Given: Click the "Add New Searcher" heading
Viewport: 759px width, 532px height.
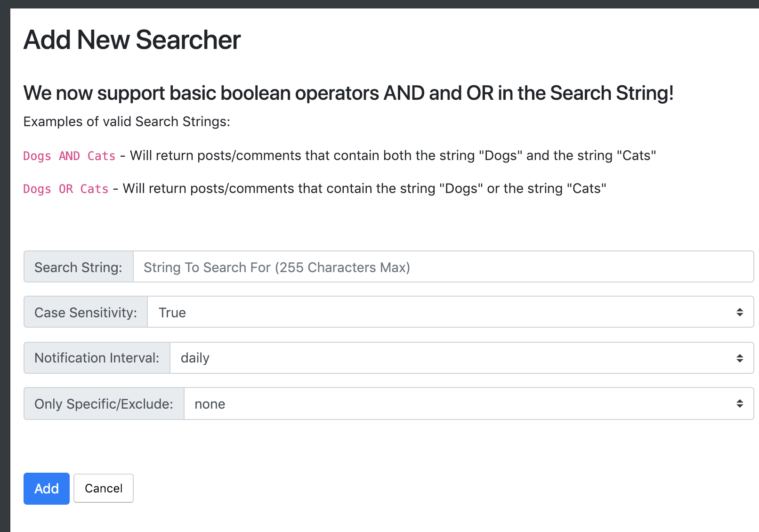Looking at the screenshot, I should click(132, 40).
